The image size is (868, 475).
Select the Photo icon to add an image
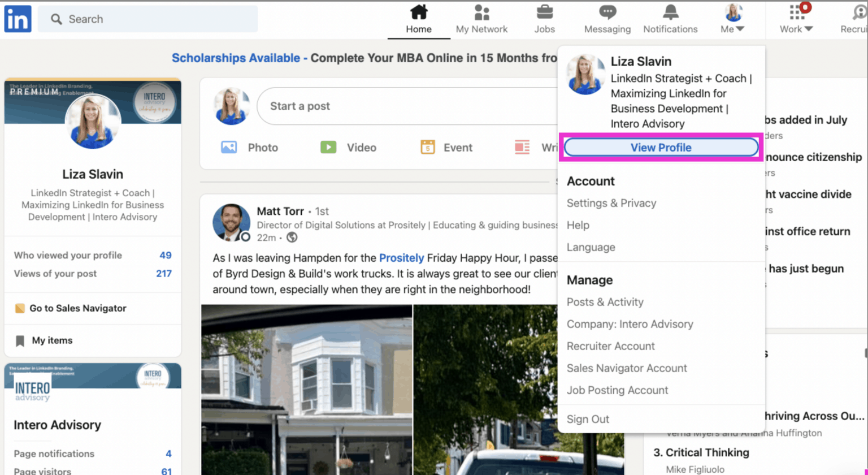[229, 147]
